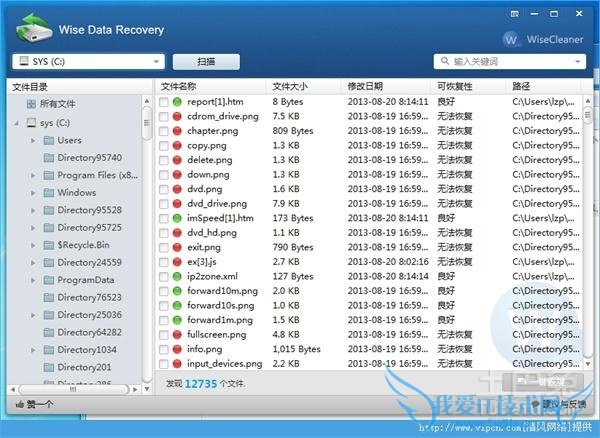
Task: Click the Users folder icon
Action: (49, 140)
